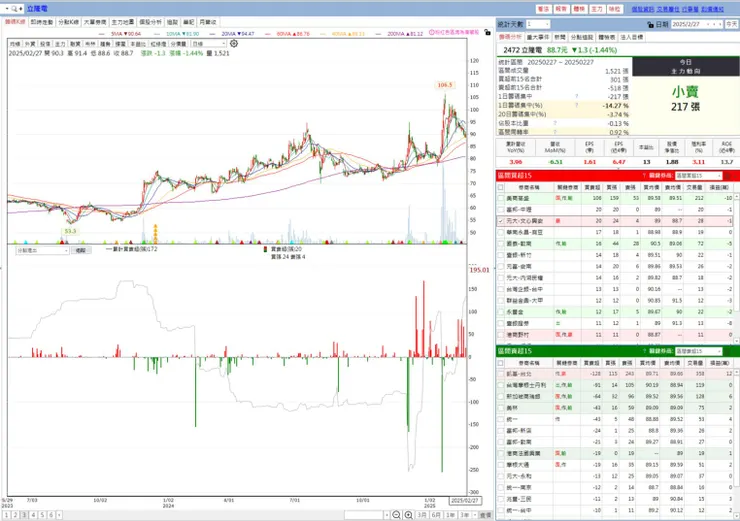Viewport: 740px width, 521px height.
Task: Click the red 體檢 button at top
Action: (579, 9)
